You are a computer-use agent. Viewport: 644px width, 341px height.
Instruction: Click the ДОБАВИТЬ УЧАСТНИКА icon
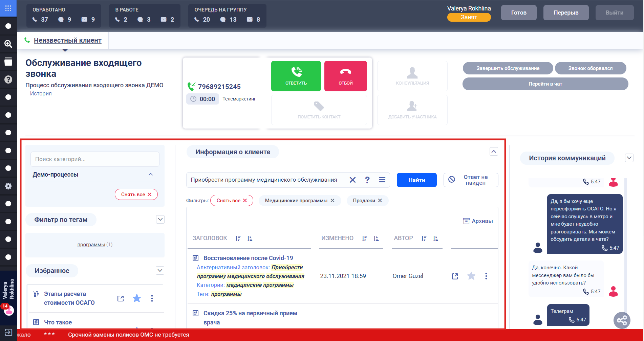click(x=412, y=106)
